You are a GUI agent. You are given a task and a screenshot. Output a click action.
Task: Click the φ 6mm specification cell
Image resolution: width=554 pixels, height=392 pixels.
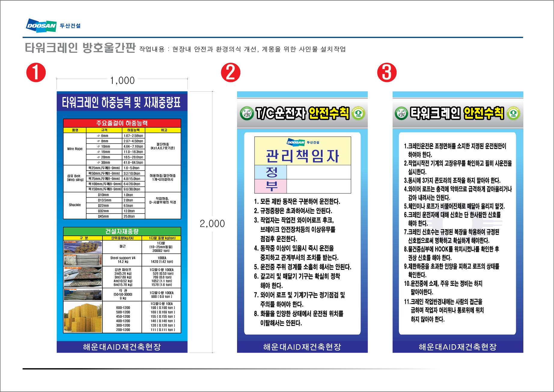104,136
